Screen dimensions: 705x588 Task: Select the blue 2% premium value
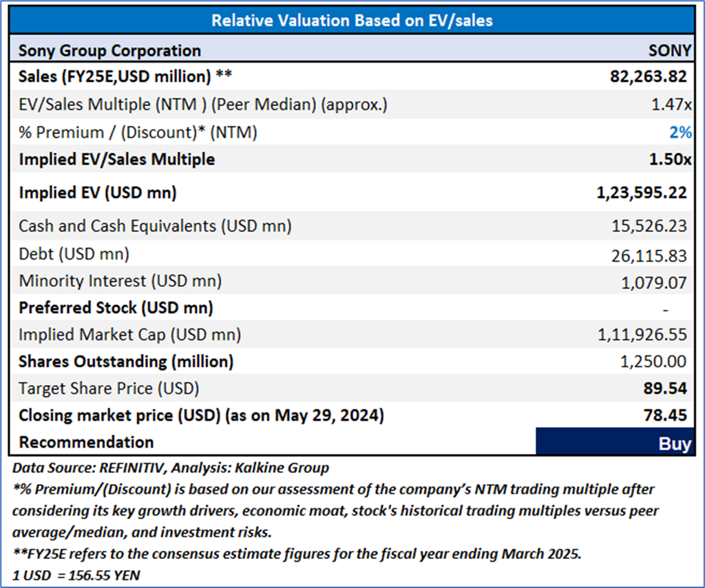tap(680, 132)
